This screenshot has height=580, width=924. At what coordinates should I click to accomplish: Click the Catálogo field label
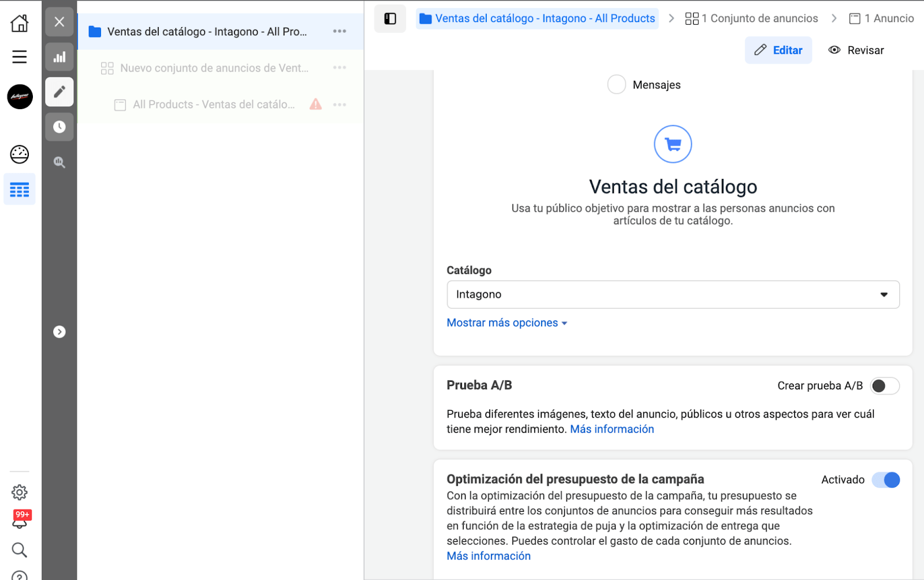pos(469,270)
